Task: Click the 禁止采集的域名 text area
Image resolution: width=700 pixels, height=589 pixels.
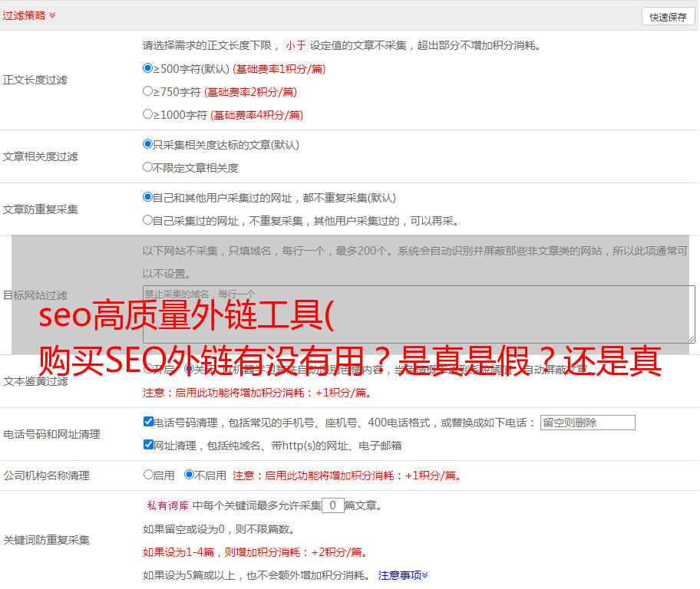Action: [418, 314]
